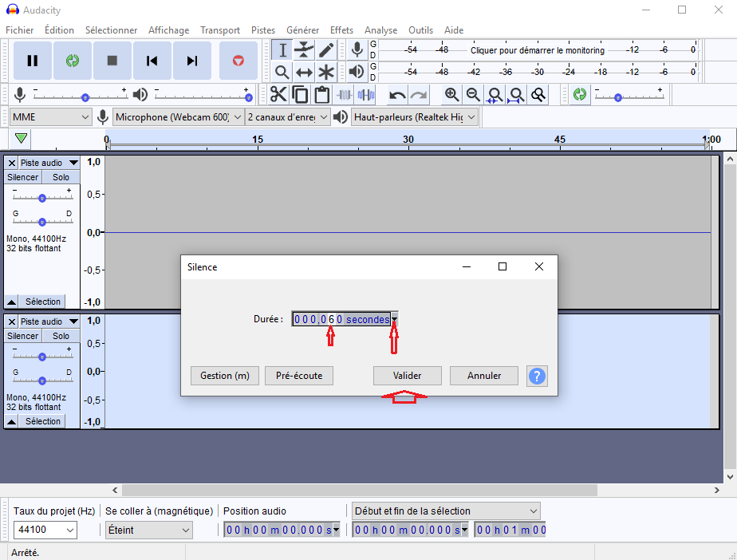This screenshot has width=737, height=560.
Task: Click the Undo arrow icon
Action: coord(397,95)
